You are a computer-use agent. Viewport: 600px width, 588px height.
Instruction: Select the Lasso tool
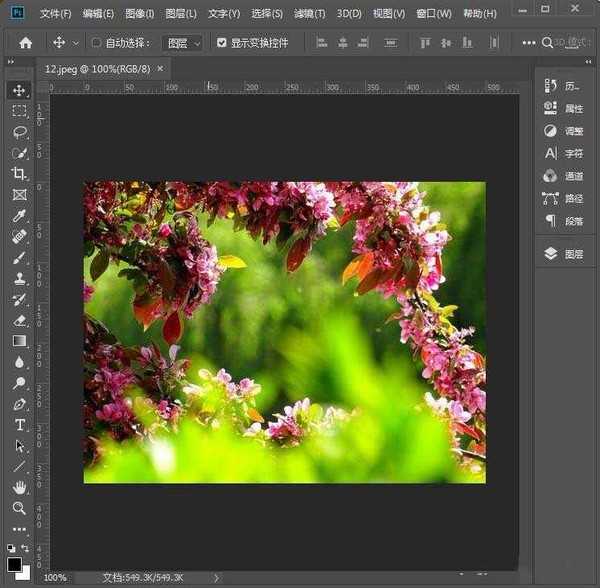19,132
